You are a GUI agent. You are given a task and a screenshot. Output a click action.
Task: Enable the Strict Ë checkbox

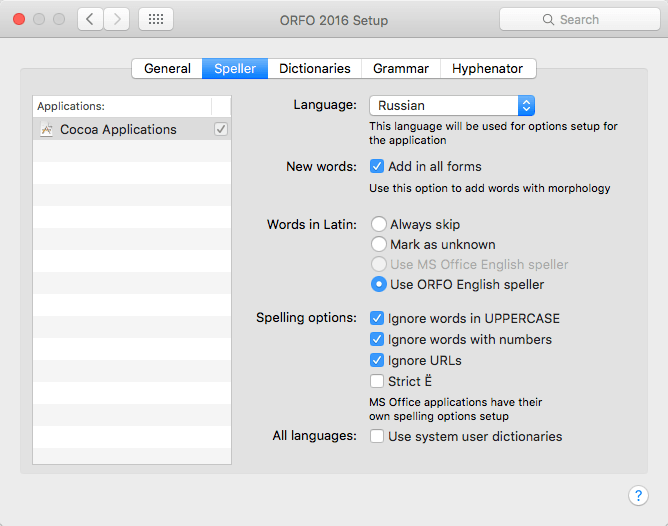pyautogui.click(x=377, y=381)
